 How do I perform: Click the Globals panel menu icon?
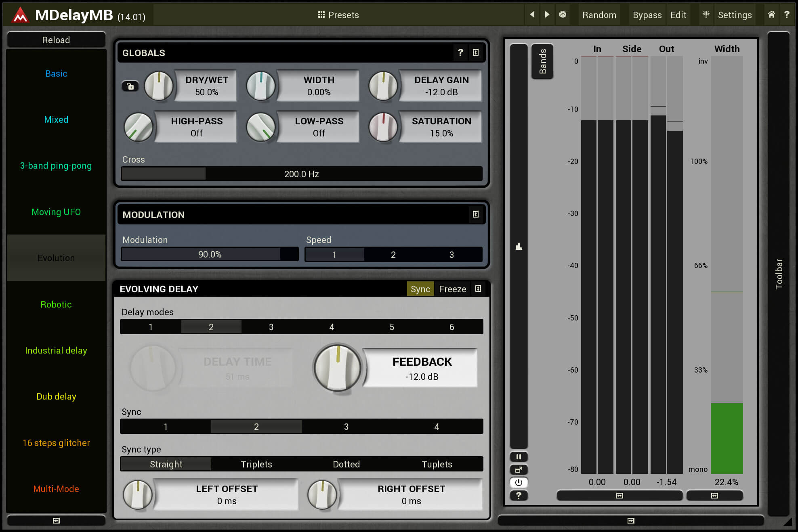pos(476,52)
